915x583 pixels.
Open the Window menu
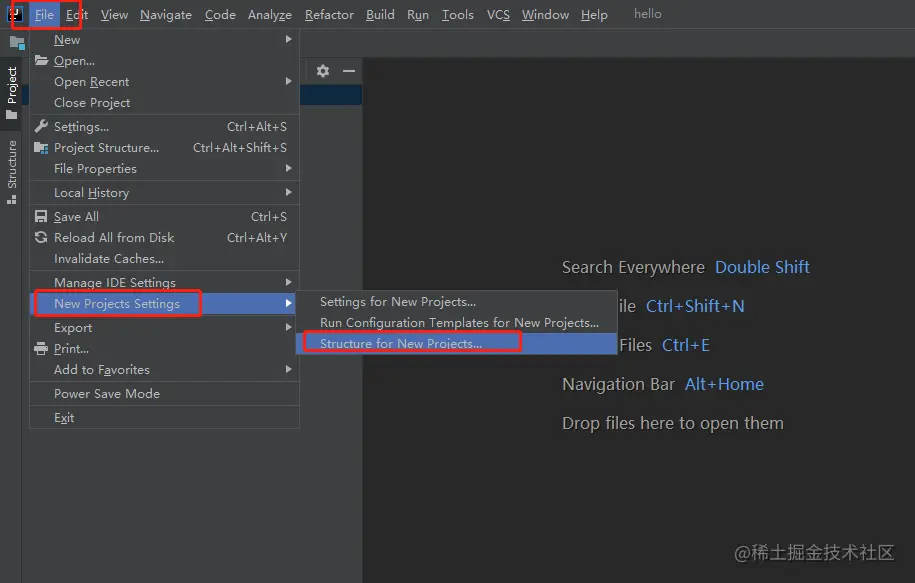(545, 15)
